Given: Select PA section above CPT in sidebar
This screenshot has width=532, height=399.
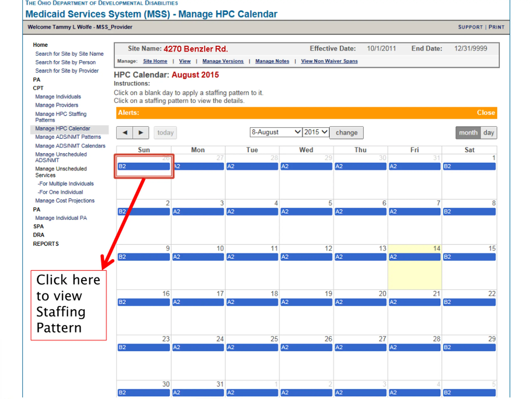Looking at the screenshot, I should (x=37, y=80).
